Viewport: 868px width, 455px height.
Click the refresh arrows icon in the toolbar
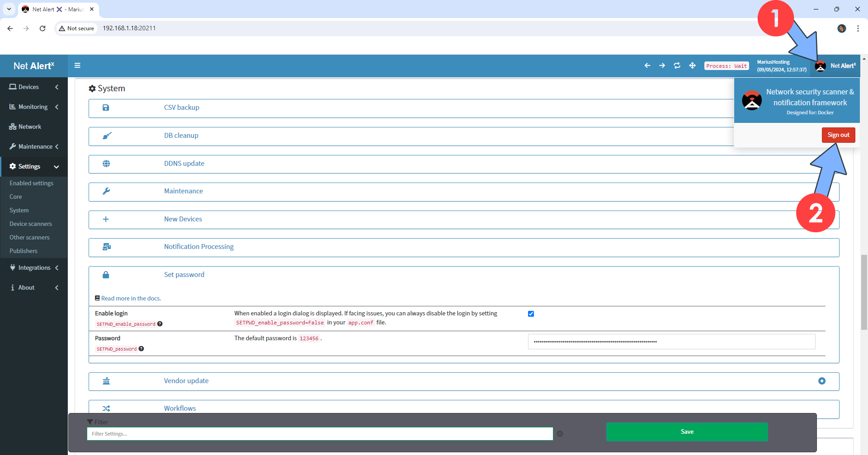point(677,66)
